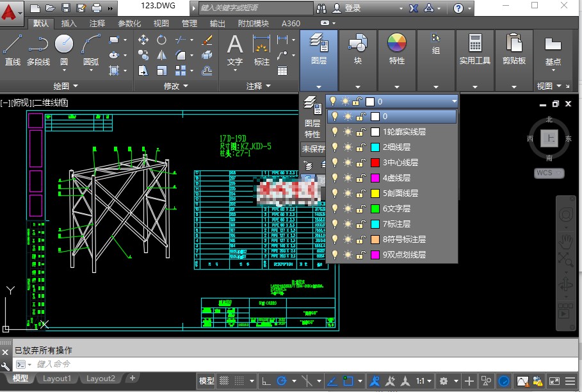Turn off the light bulb for layer 6文字层
582x392 pixels.
click(x=334, y=208)
